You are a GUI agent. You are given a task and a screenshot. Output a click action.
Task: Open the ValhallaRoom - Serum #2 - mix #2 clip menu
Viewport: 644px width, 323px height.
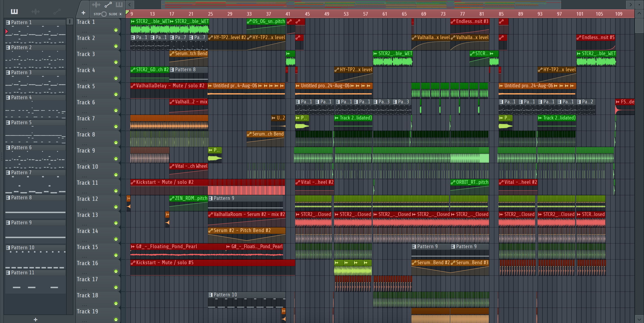coord(210,215)
